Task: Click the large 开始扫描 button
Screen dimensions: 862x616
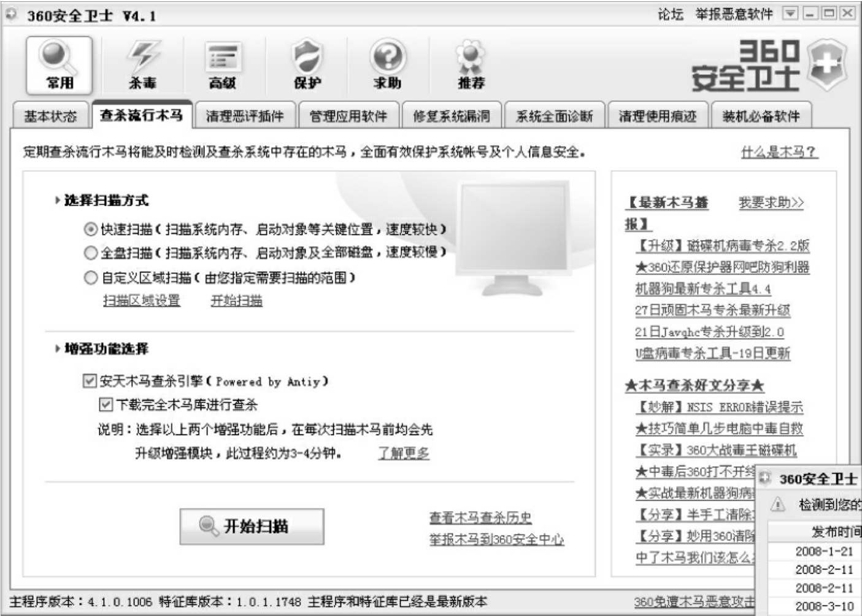Action: pos(252,526)
